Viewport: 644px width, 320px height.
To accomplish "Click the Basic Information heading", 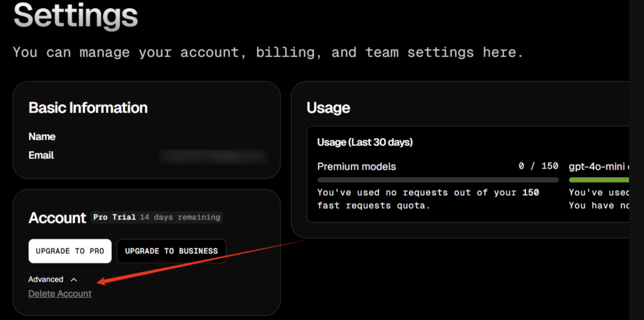I will point(88,108).
